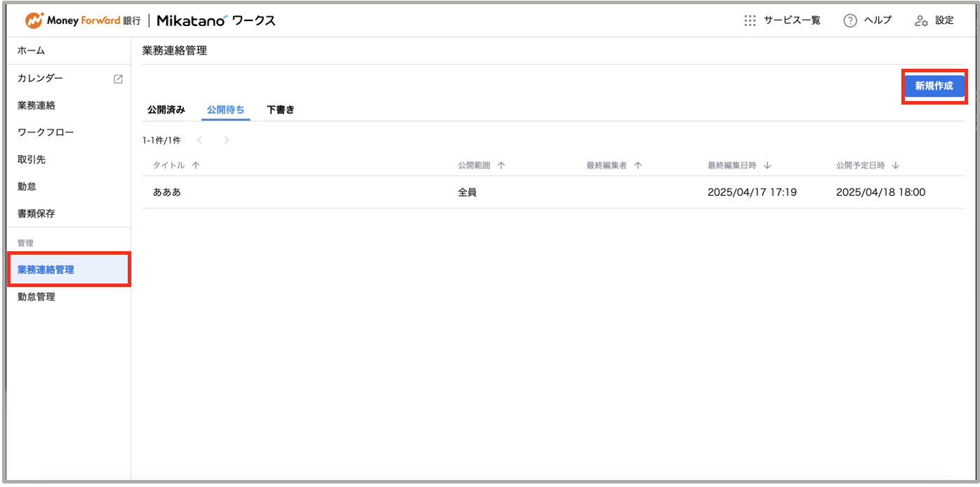This screenshot has width=980, height=487.
Task: Sort by タイトル column arrow
Action: (x=196, y=166)
